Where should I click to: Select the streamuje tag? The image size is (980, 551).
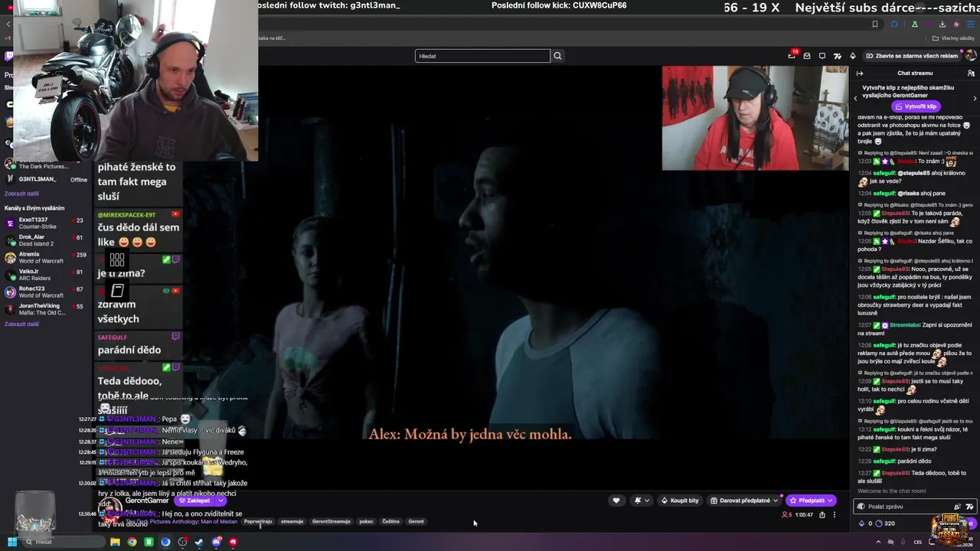coord(292,521)
